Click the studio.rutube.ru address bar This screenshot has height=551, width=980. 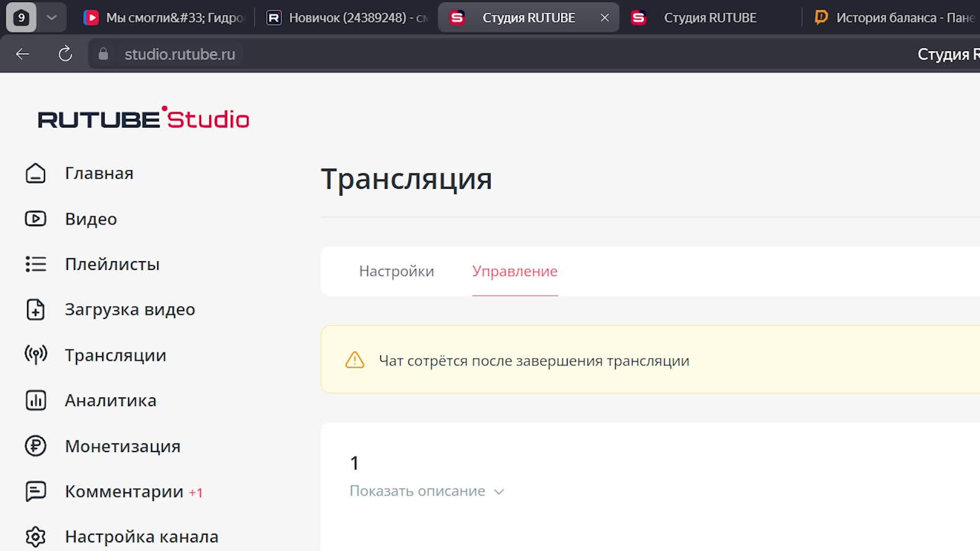tap(180, 54)
